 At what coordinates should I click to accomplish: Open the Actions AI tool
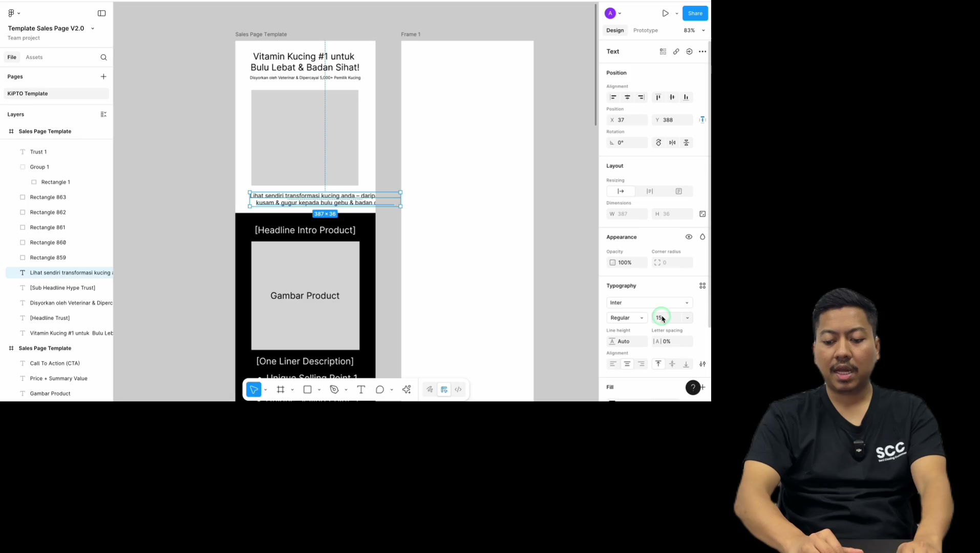tap(407, 390)
